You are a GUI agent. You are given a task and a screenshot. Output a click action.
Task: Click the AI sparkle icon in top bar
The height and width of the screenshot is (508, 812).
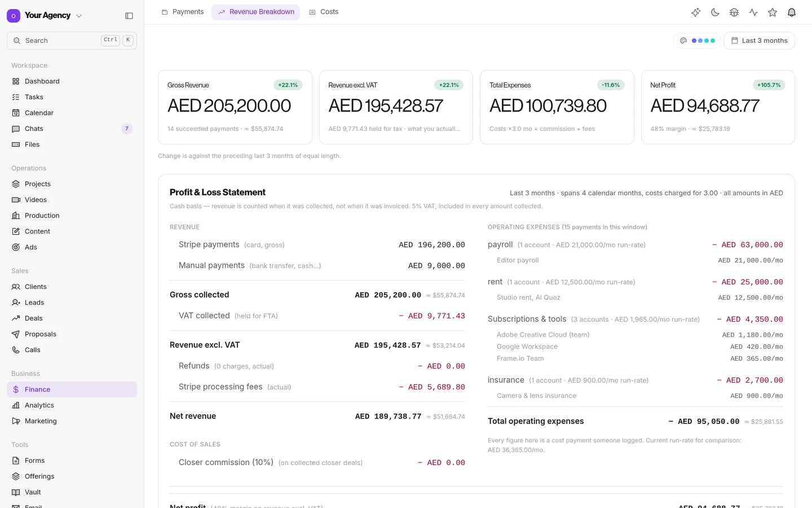pos(696,12)
